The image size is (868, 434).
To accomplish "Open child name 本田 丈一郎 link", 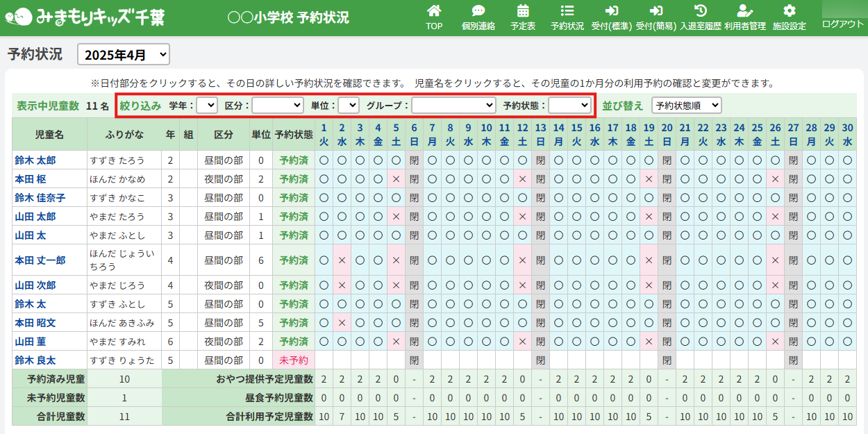I will pos(40,260).
